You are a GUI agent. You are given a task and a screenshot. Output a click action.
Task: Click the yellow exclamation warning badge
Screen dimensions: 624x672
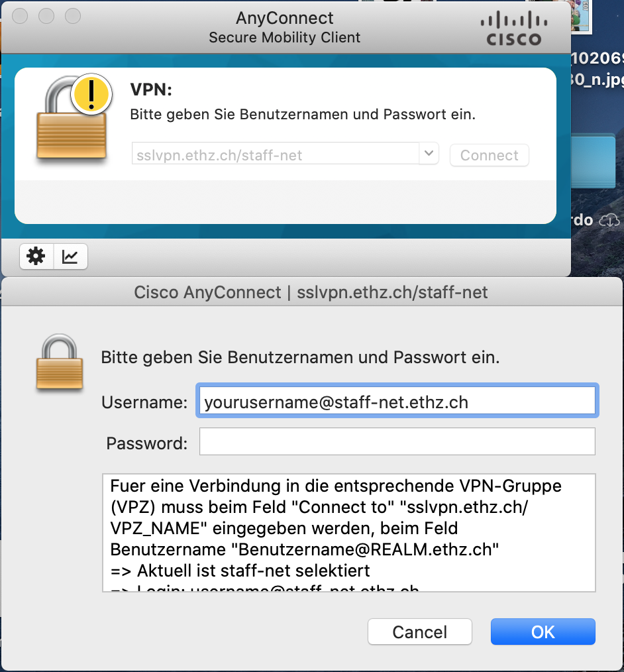[91, 94]
